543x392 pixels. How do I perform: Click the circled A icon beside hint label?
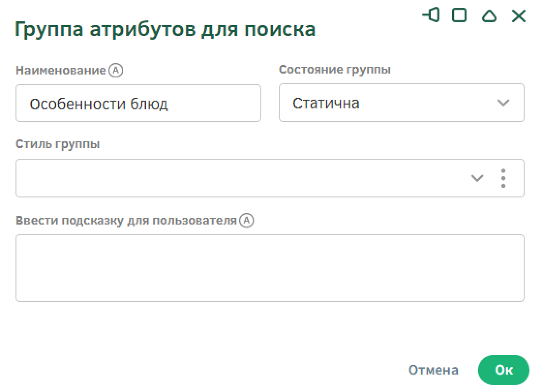pyautogui.click(x=247, y=221)
